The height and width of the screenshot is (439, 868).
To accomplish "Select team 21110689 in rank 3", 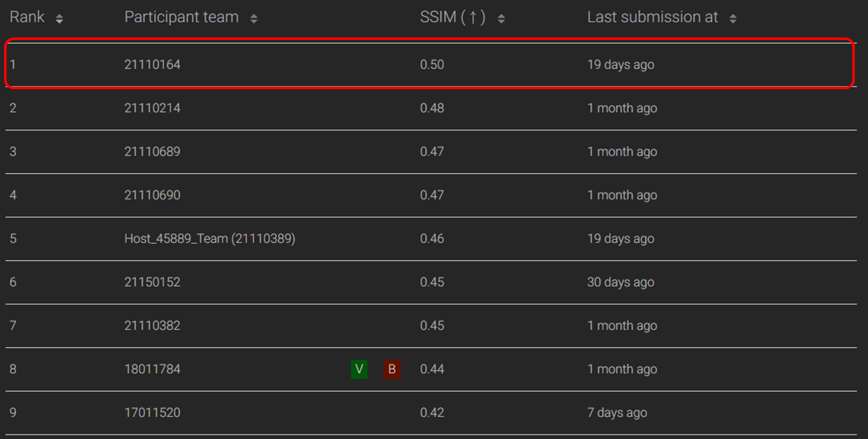I will point(152,151).
